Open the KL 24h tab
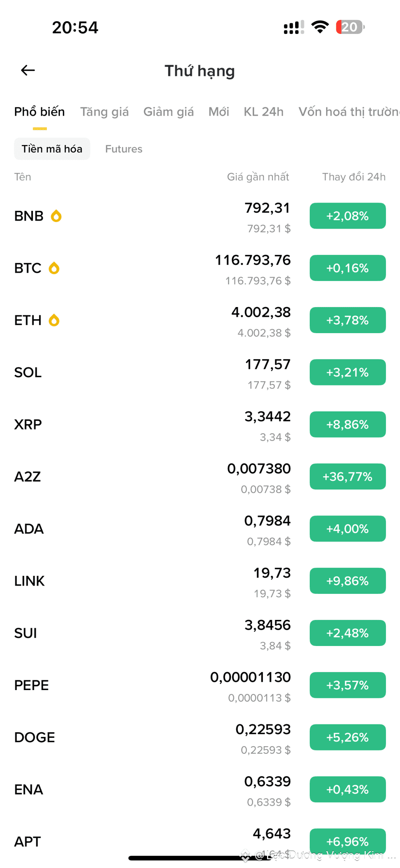400x868 pixels. (x=264, y=112)
